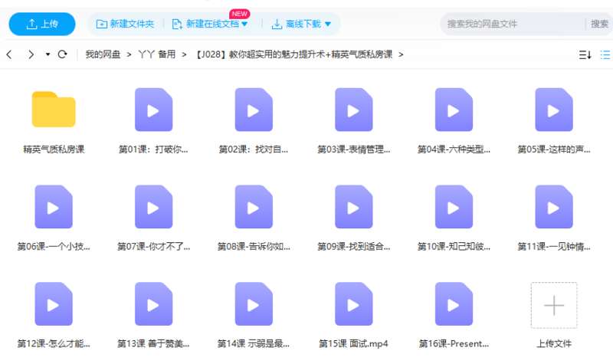This screenshot has height=364, width=613.
Task: Open the YY 备用 breadcrumb folder
Action: tap(156, 54)
